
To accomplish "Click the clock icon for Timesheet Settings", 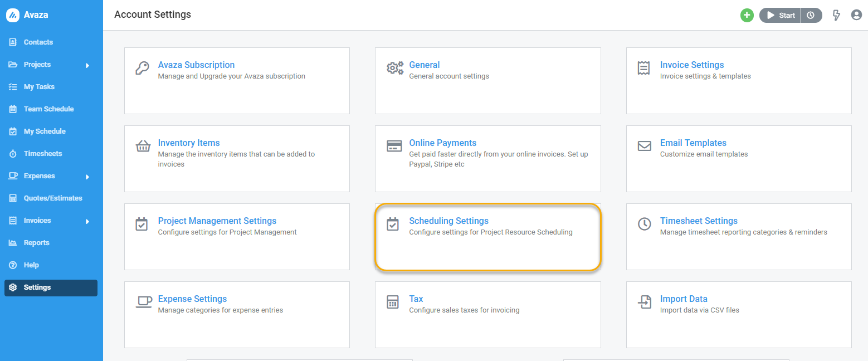I will pos(645,224).
